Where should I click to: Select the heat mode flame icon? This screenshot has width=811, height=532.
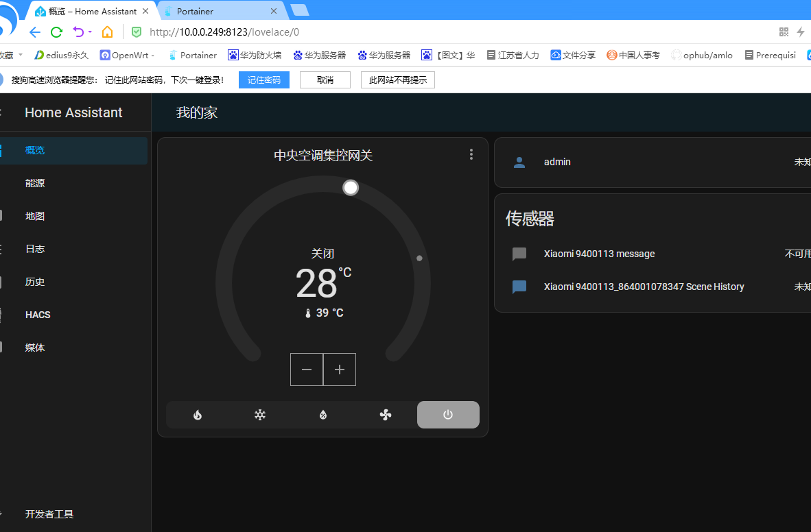(198, 415)
